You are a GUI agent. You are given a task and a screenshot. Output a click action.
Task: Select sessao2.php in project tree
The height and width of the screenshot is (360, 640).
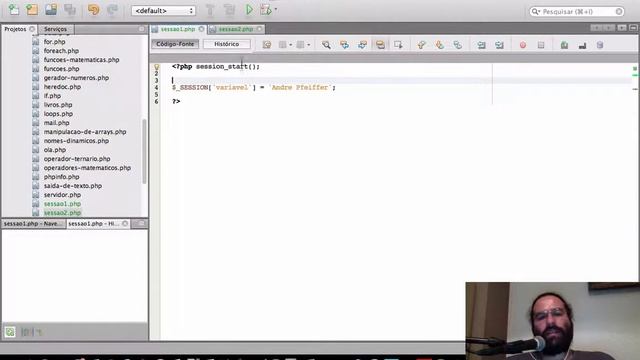[x=62, y=213]
